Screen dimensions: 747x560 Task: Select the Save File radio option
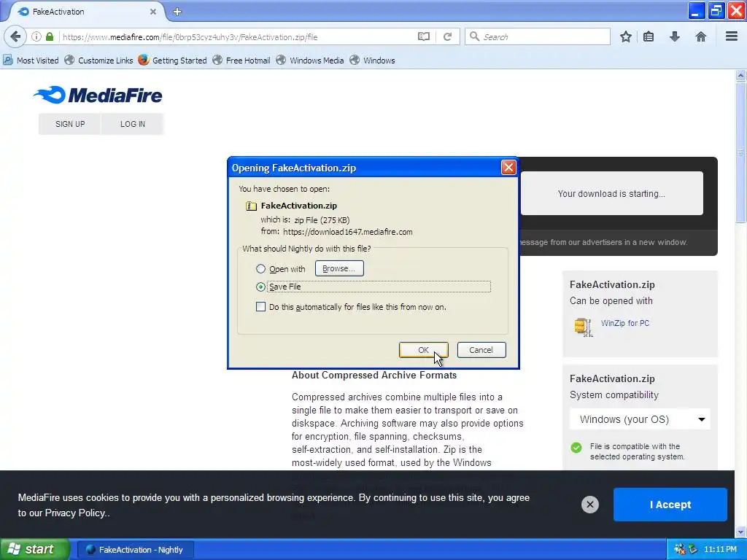coord(260,287)
